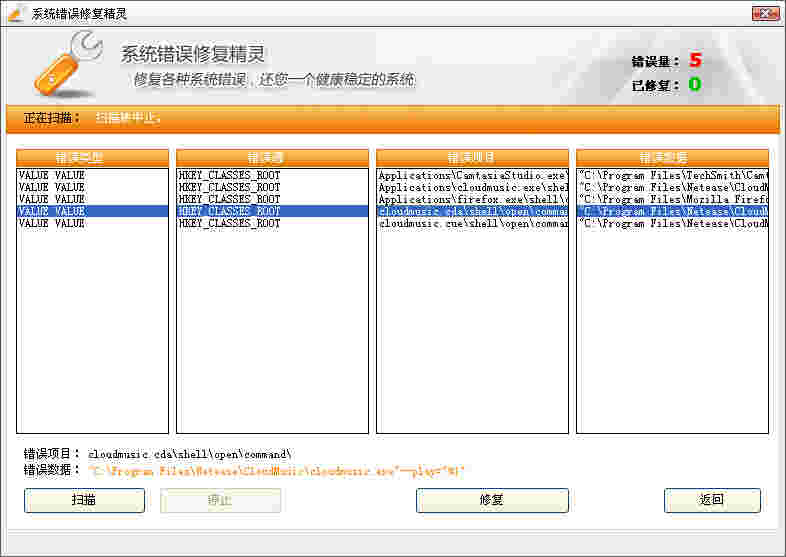Click the highlighted HKEY_CLASSES_ROOT row

pos(272,212)
